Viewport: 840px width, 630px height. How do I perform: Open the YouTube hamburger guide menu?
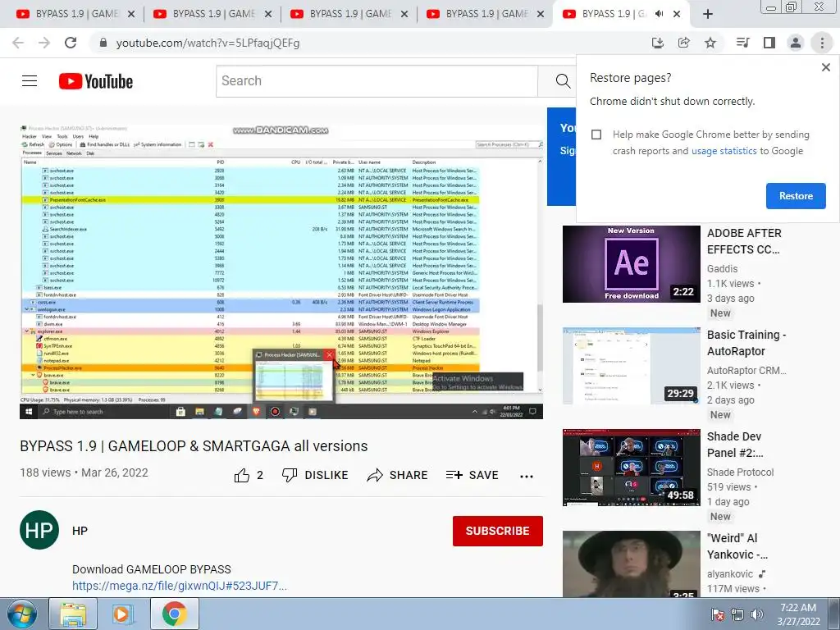(x=30, y=81)
